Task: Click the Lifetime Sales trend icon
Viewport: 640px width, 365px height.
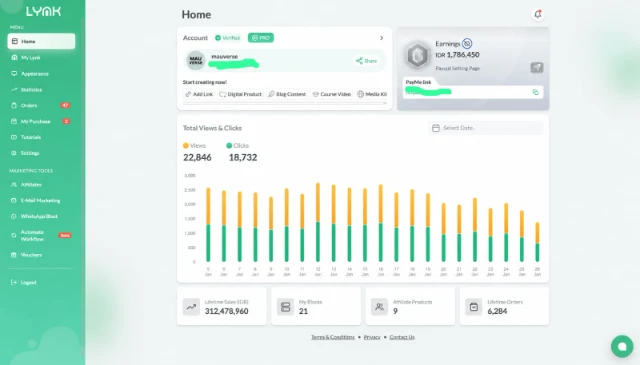Action: tap(191, 307)
